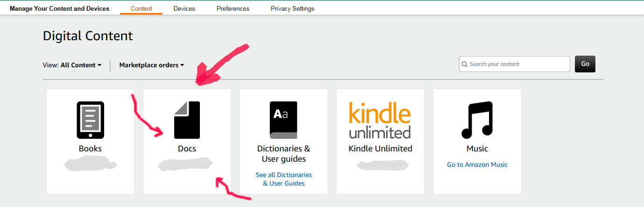Click the Books category label
The image size is (644, 207).
click(x=90, y=149)
